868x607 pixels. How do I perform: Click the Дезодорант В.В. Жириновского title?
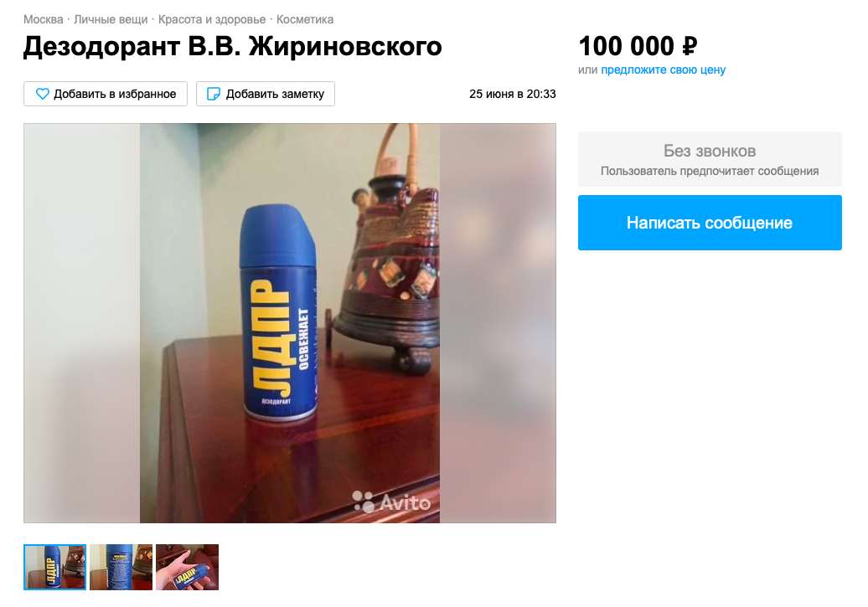(x=233, y=47)
